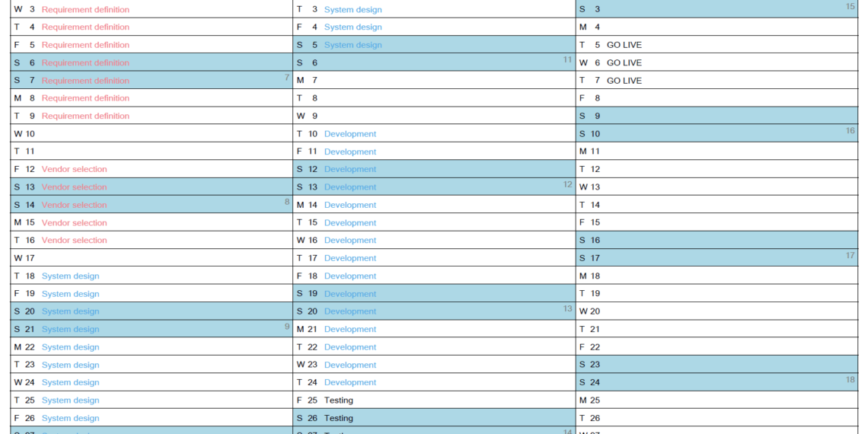Click Development entry on Thursday 10
Image resolution: width=868 pixels, height=434 pixels.
pos(349,134)
